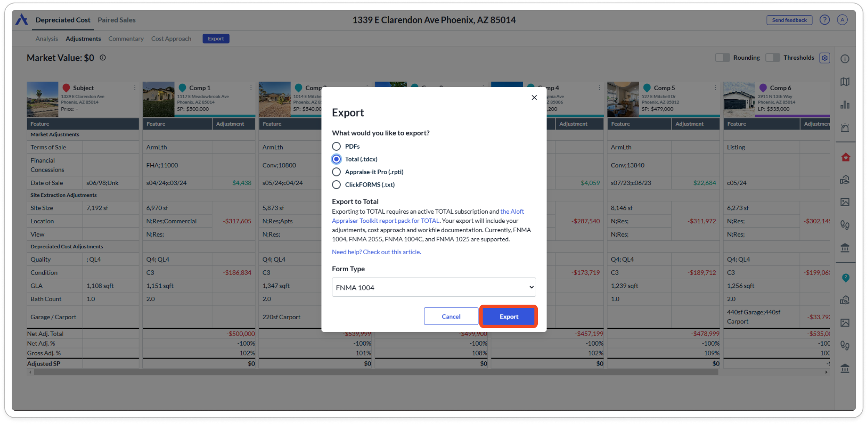Screen dimensions: 868x424
Task: Open thresholds settings gear icon
Action: [x=825, y=58]
